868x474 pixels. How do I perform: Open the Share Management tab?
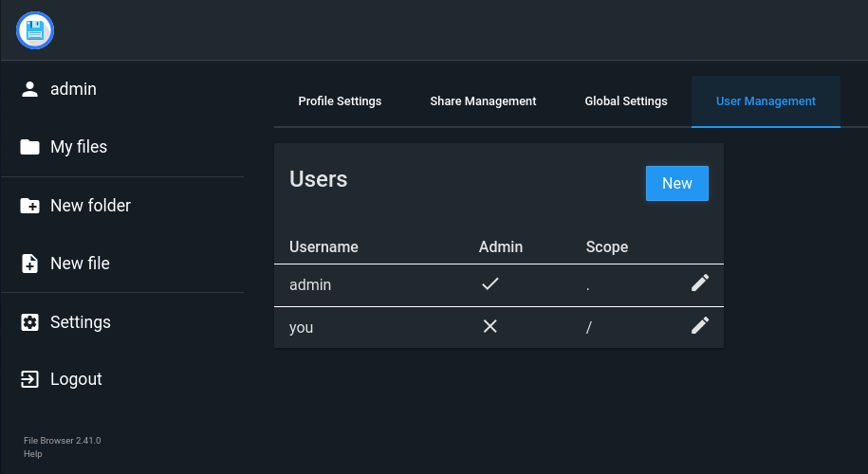(x=483, y=101)
